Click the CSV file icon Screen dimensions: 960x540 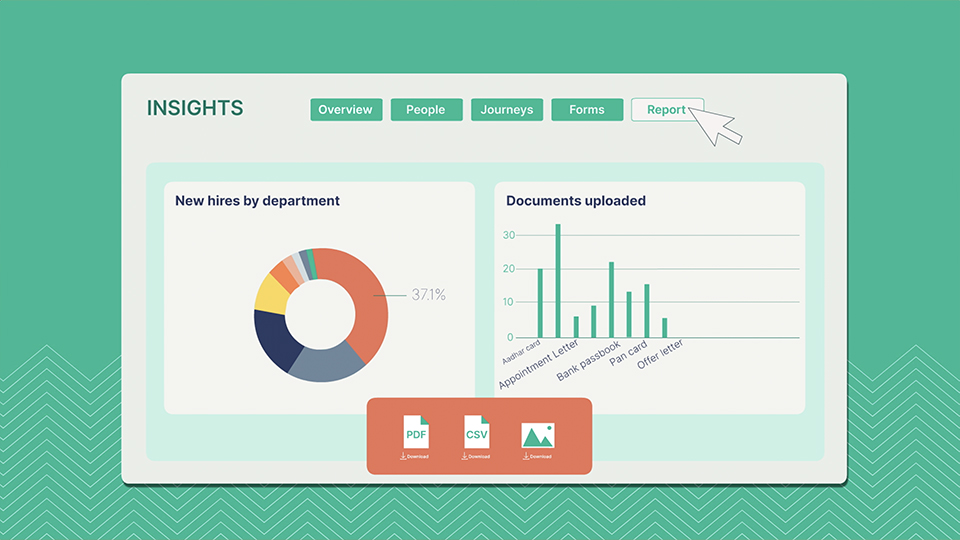click(x=477, y=434)
